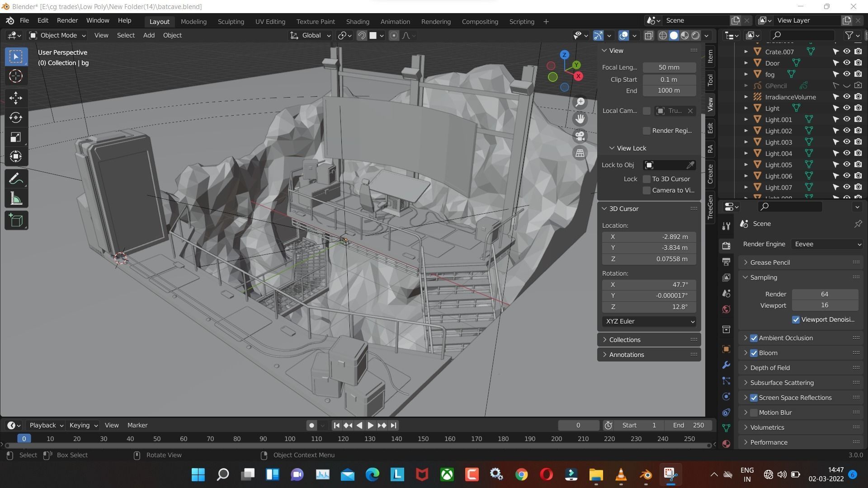Play the animation forward
Image resolution: width=868 pixels, height=488 pixels.
[371, 426]
